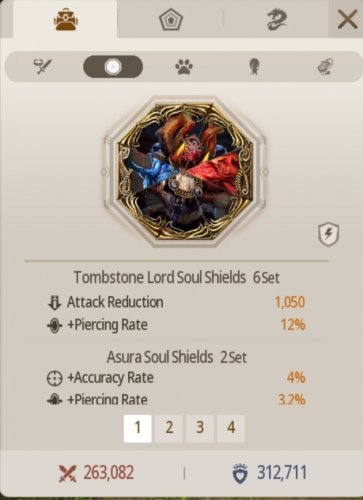Click the crossed swords attack power icon
Viewport: 363px width, 500px height.
tap(68, 474)
